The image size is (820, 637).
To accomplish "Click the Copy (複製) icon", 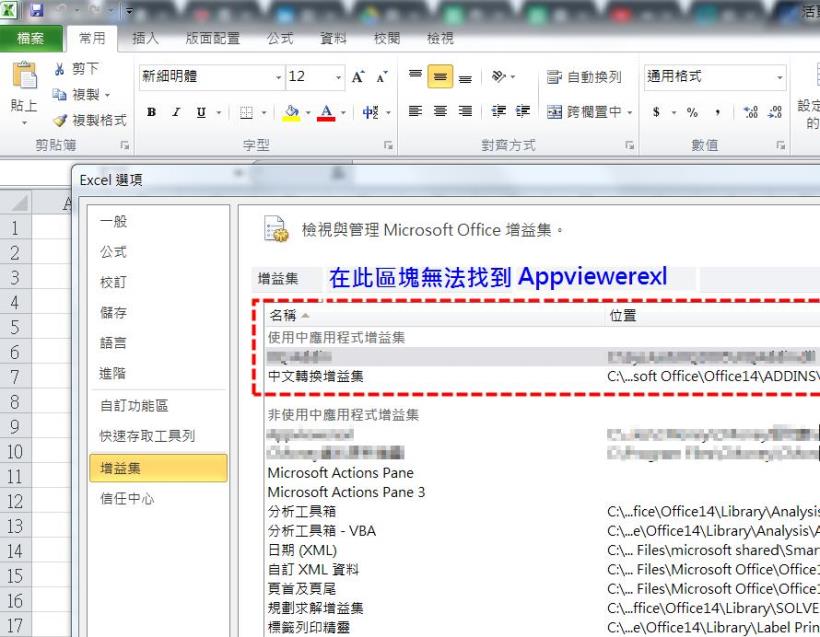I will point(59,95).
